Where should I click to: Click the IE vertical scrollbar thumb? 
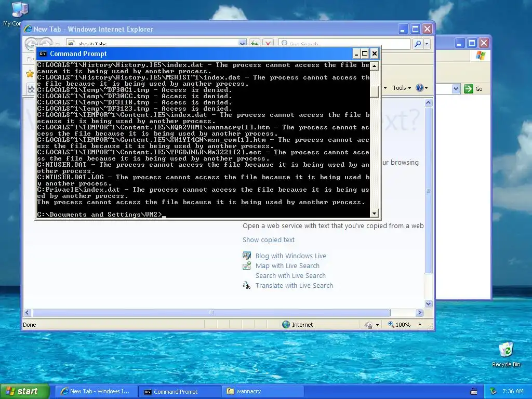click(x=428, y=190)
